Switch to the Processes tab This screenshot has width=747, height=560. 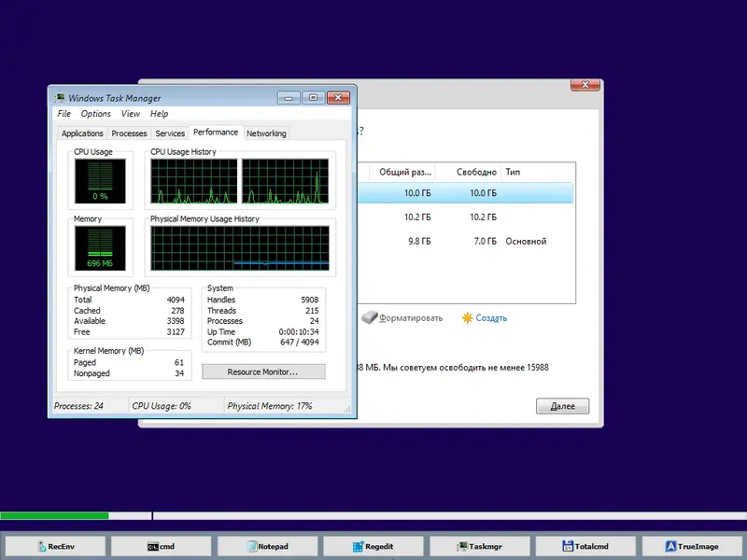[x=128, y=133]
